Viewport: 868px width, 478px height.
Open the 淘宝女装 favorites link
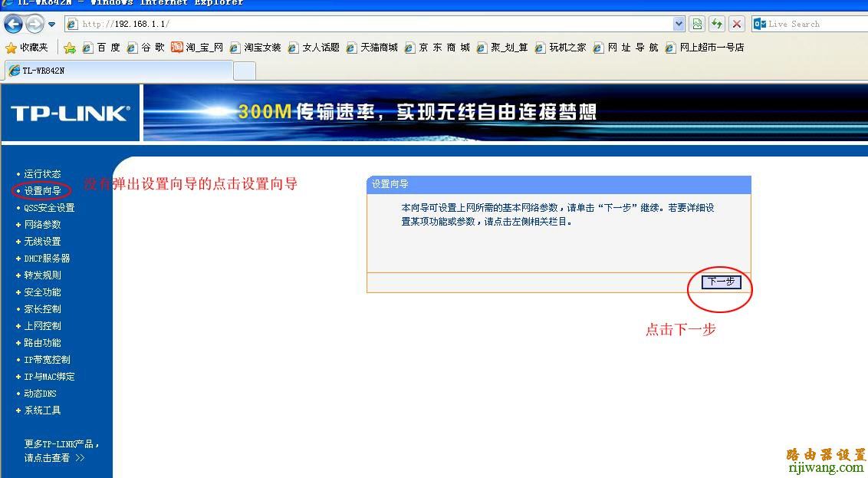pyautogui.click(x=255, y=48)
